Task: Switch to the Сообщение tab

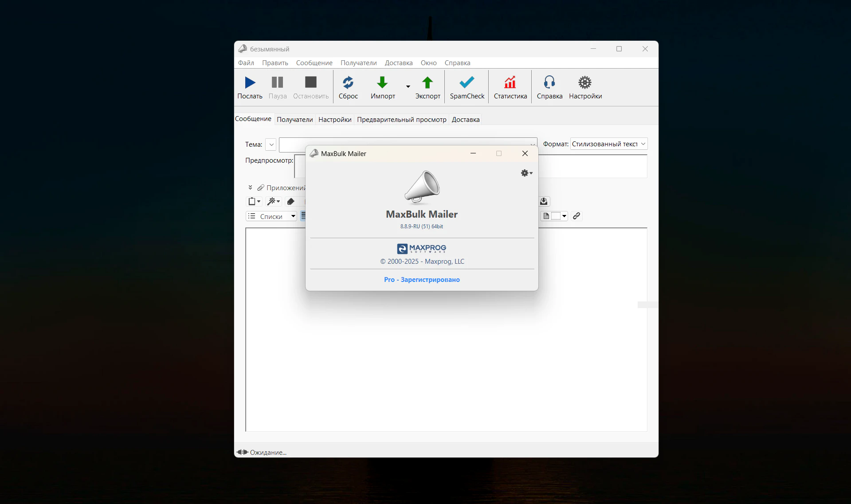Action: click(x=253, y=119)
